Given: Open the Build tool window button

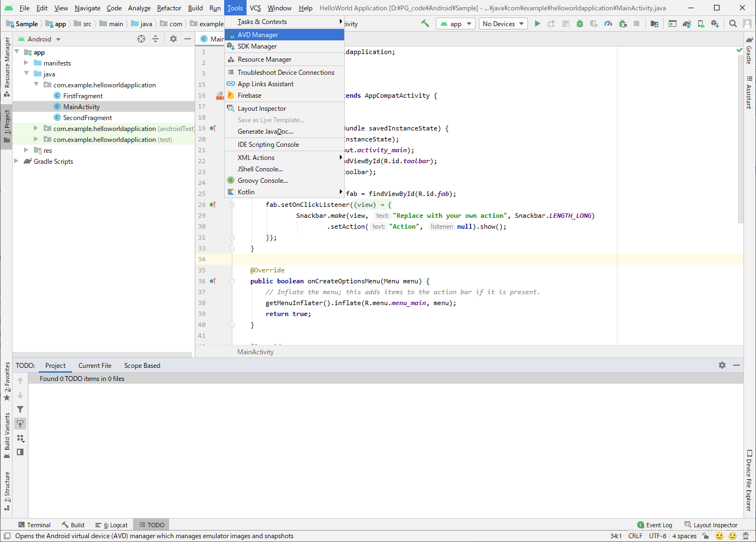Looking at the screenshot, I should pyautogui.click(x=73, y=525).
